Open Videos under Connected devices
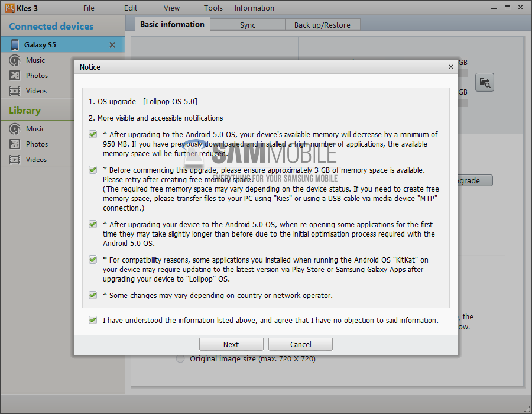The width and height of the screenshot is (532, 414). pos(14,91)
